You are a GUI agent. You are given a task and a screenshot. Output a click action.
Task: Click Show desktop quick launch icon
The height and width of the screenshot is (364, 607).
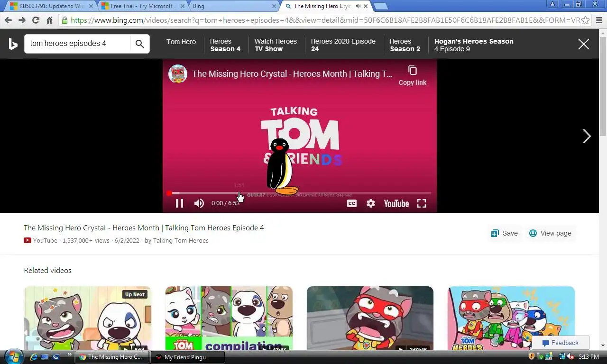(45, 357)
